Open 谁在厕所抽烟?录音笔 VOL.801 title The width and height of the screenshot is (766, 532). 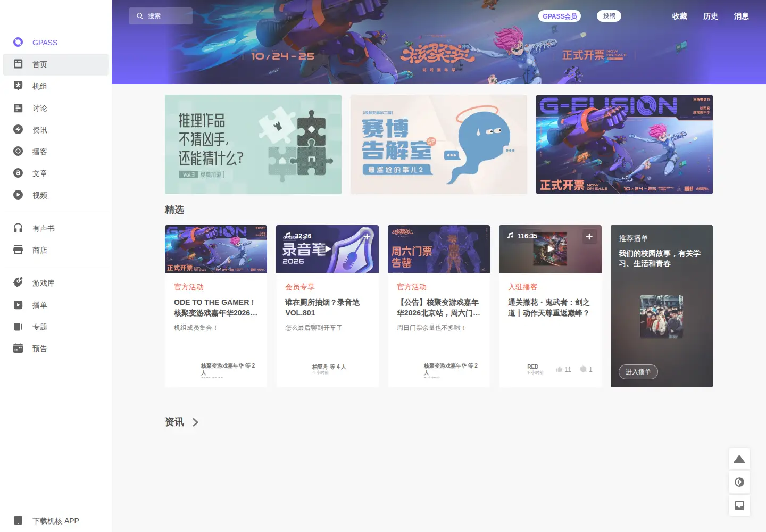(x=322, y=307)
